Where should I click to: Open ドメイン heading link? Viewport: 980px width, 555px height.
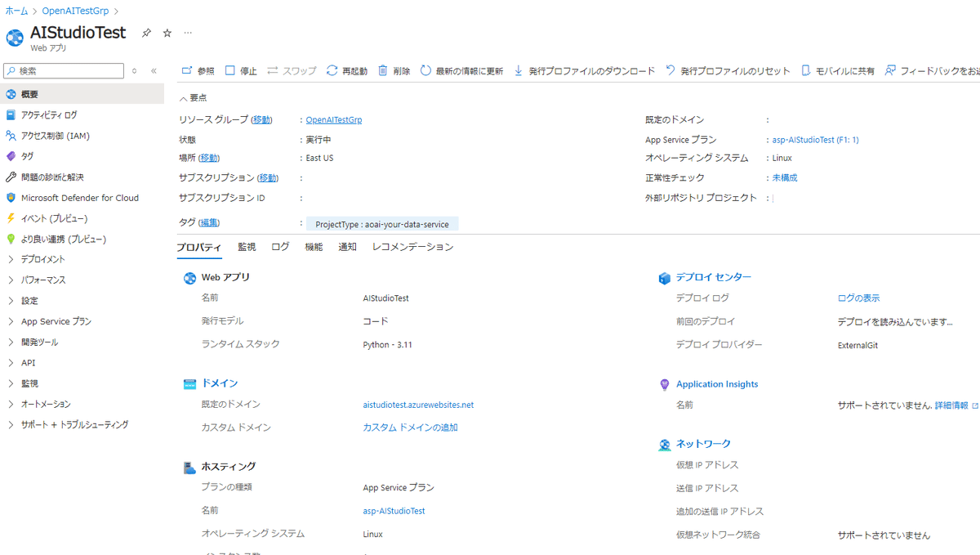[x=220, y=383]
